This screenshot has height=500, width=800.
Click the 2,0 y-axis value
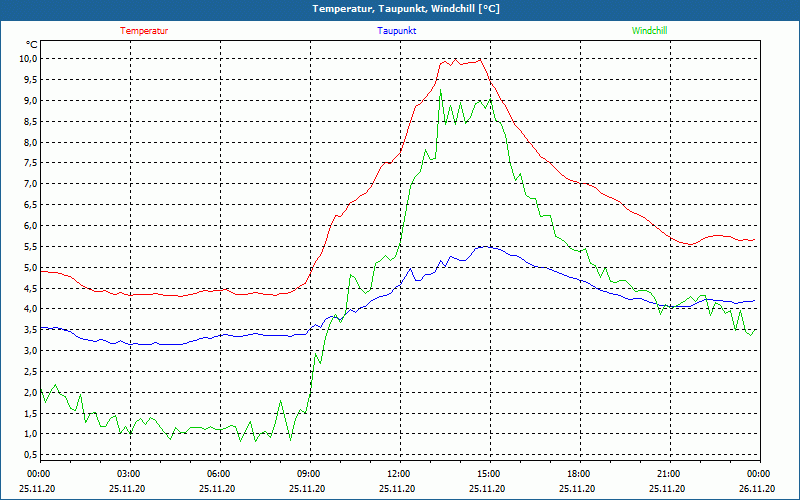tap(31, 392)
